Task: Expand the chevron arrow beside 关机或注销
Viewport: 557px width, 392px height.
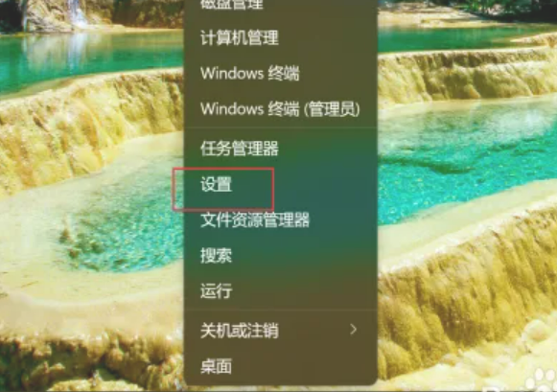Action: (x=353, y=330)
